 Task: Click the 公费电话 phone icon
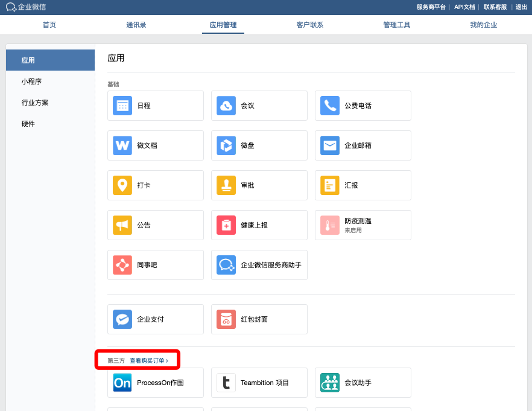(330, 106)
